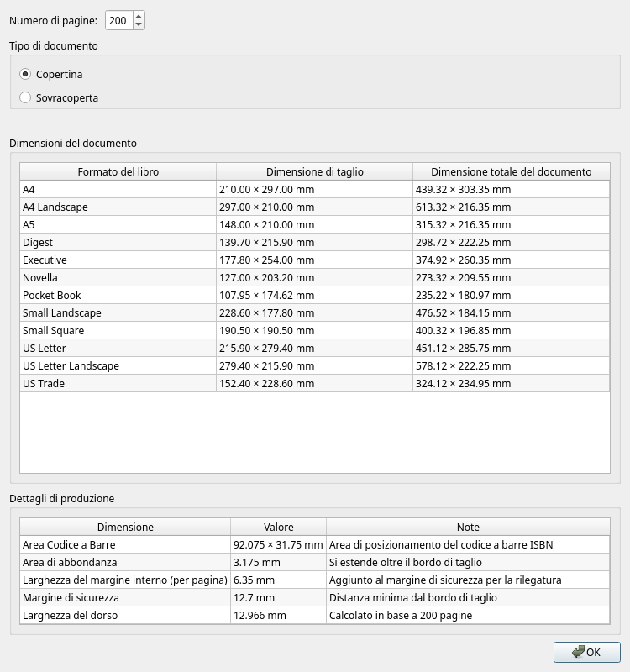Click note Distanza minima dal bordo
The height and width of the screenshot is (672, 630).
pos(468,597)
